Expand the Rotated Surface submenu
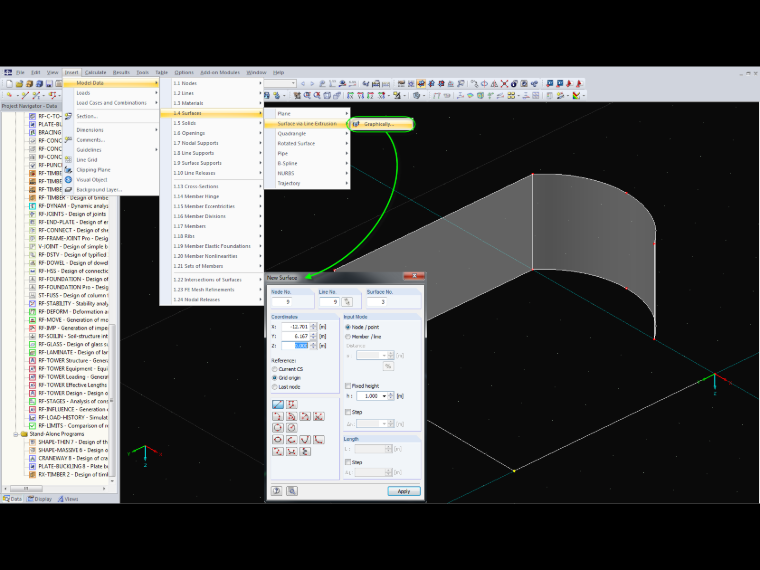The image size is (760, 570). [x=307, y=143]
